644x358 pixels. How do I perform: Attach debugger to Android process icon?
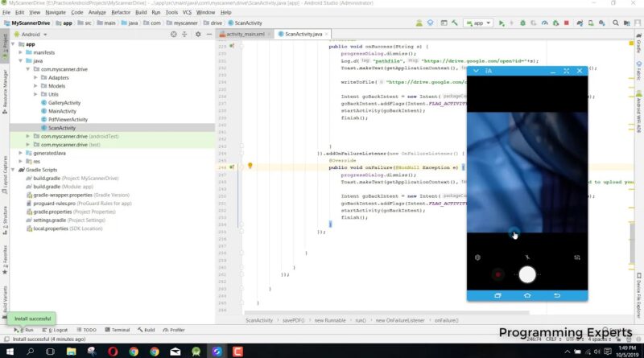pos(555,23)
